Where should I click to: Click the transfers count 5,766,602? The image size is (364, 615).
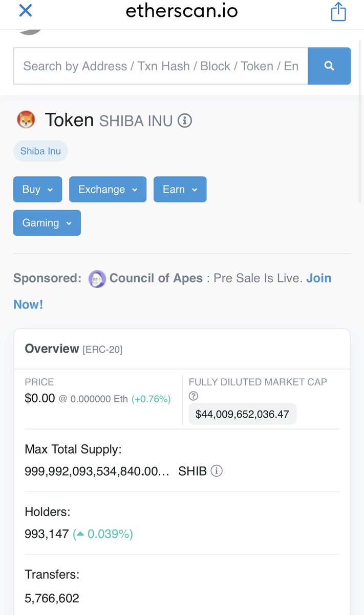52,598
